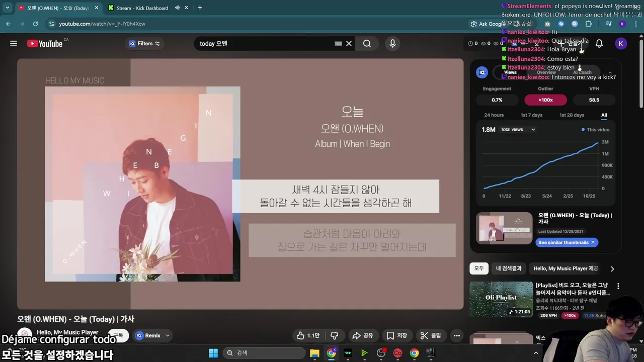This screenshot has height=362, width=644.
Task: Open the vidIQ Remix button
Action: pyautogui.click(x=148, y=335)
